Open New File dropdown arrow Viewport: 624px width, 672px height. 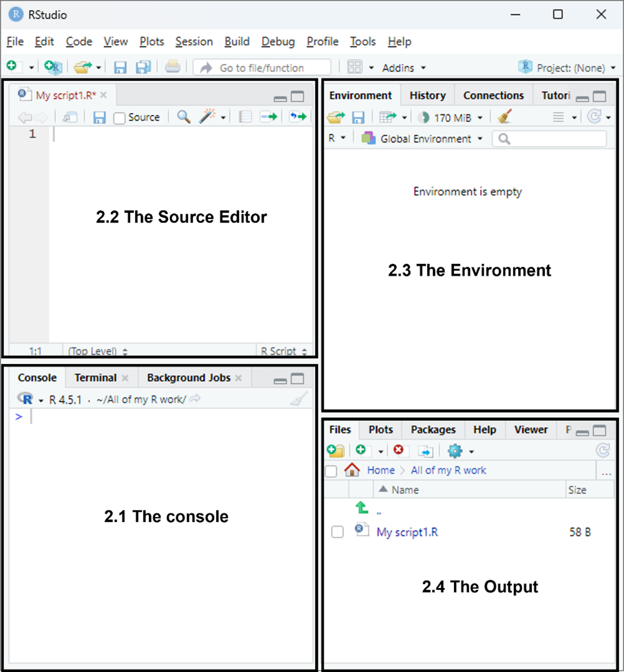(31, 68)
